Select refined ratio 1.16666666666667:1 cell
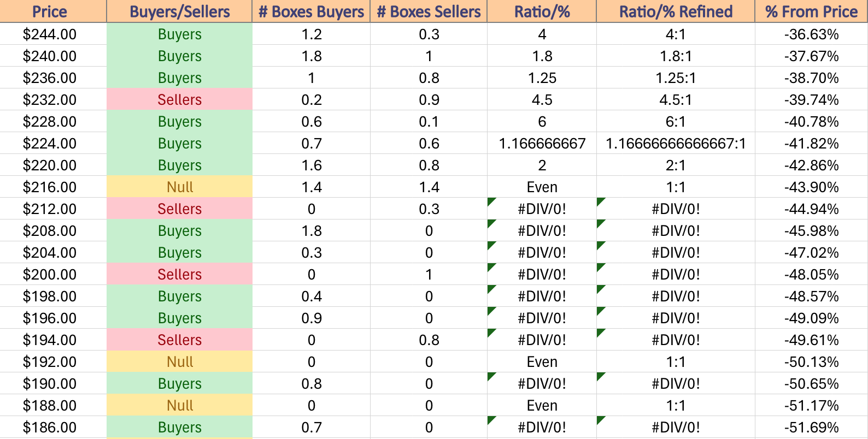 pyautogui.click(x=676, y=143)
